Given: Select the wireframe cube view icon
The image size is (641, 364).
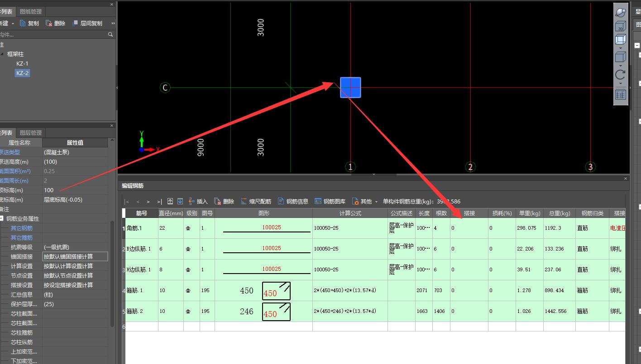Looking at the screenshot, I should pos(620,39).
